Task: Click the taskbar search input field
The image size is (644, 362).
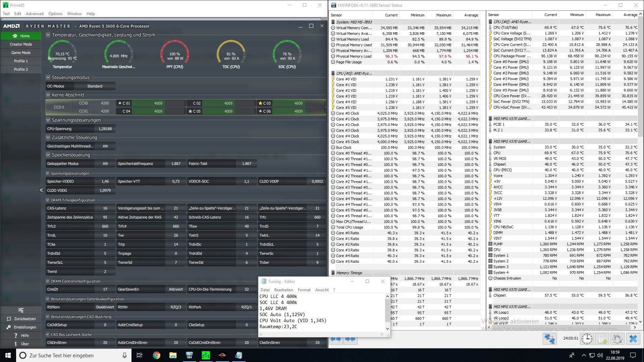Action: (74, 355)
